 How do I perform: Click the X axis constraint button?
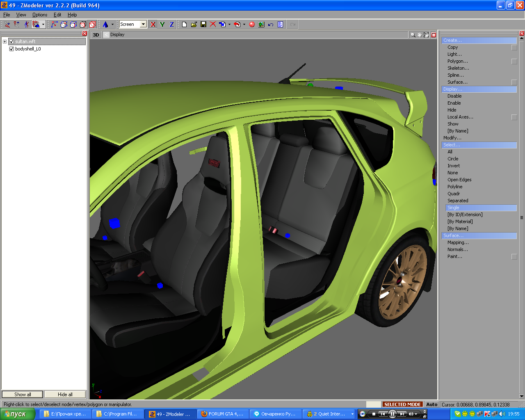pyautogui.click(x=153, y=25)
